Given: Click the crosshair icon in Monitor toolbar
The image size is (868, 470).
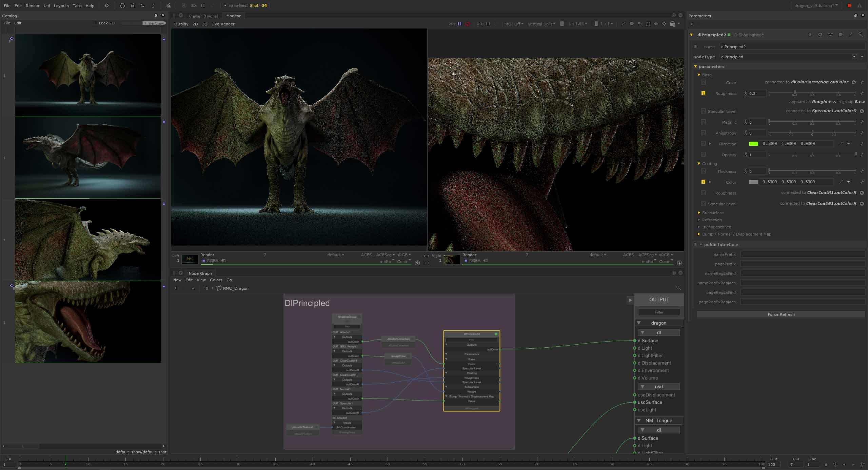Looking at the screenshot, I should [664, 24].
